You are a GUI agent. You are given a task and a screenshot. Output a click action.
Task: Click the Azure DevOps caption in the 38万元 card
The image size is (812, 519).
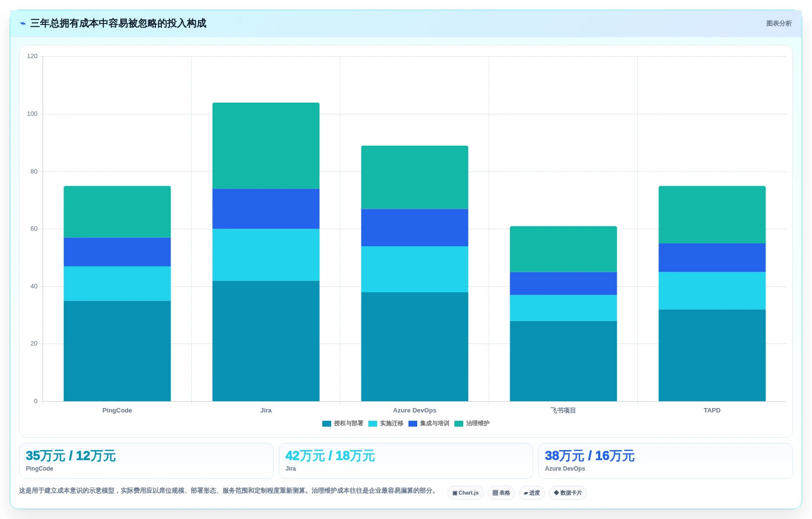[565, 469]
